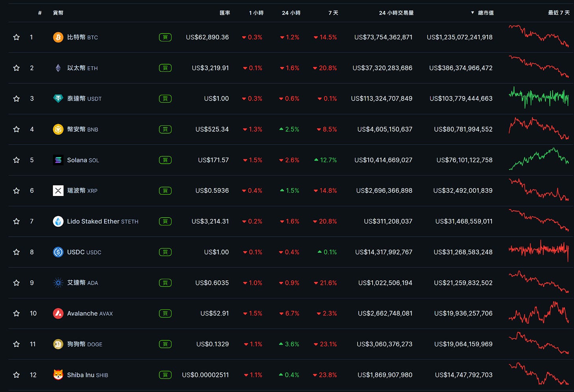Click market cap US$386,374,966,472
This screenshot has height=392, width=574.
[x=461, y=68]
